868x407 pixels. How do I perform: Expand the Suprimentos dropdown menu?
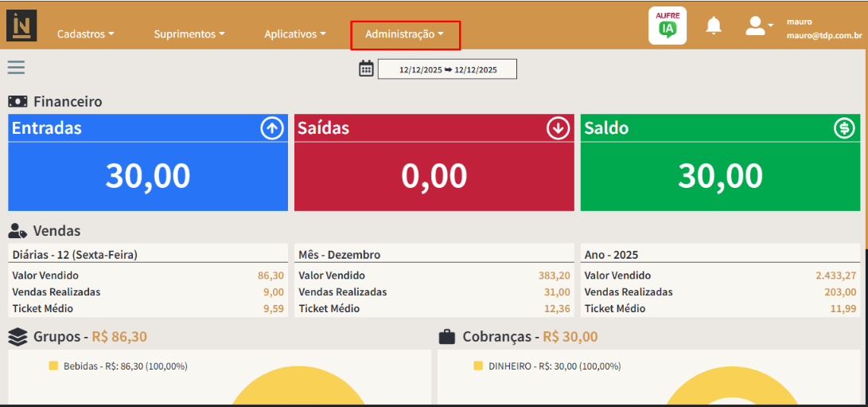click(x=189, y=34)
